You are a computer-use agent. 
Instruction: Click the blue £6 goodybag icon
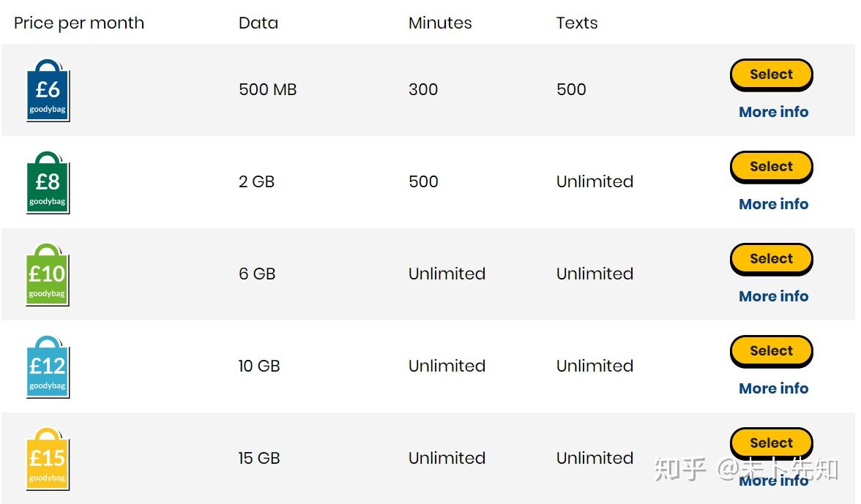click(48, 91)
